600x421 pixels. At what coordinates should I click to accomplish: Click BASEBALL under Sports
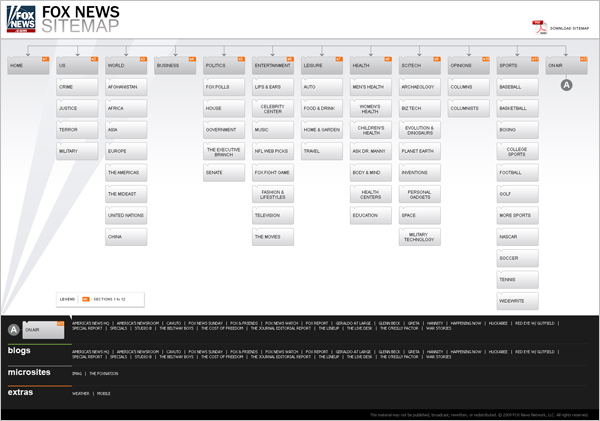pyautogui.click(x=518, y=87)
